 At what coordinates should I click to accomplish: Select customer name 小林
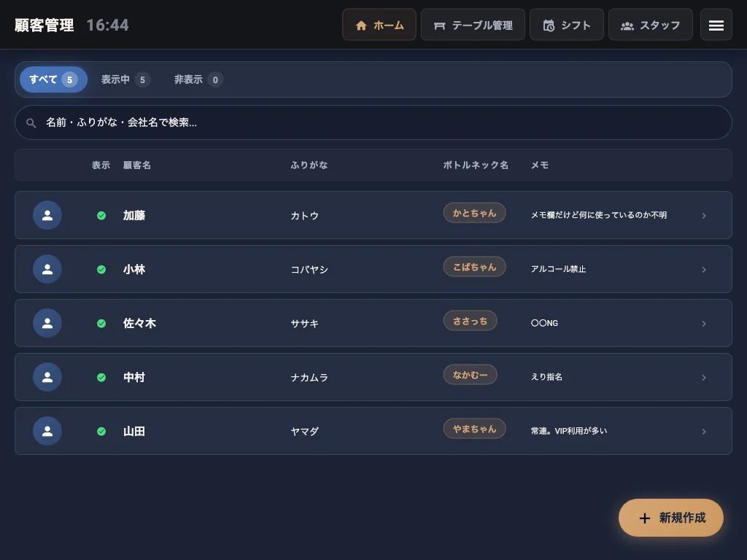[134, 270]
